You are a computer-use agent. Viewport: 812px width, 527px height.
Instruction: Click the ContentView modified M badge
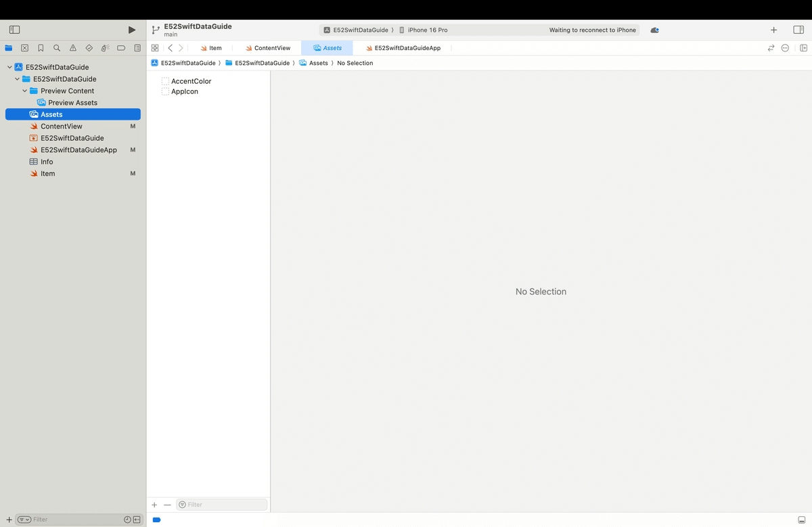click(x=133, y=127)
